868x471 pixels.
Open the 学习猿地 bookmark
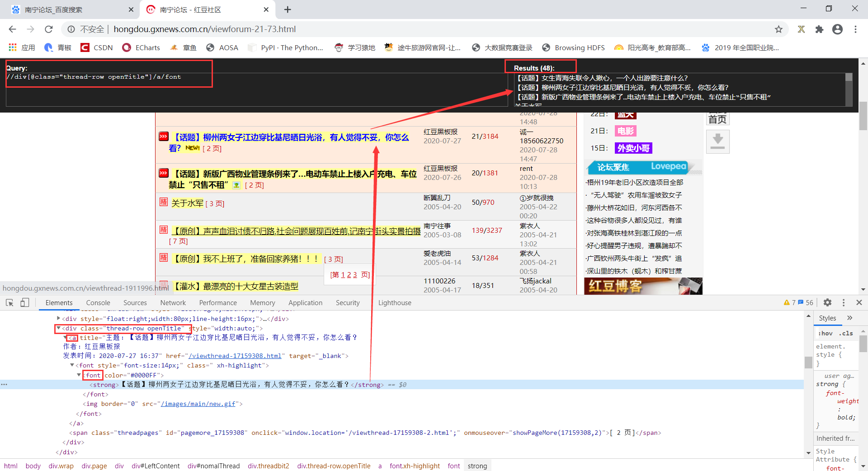355,47
